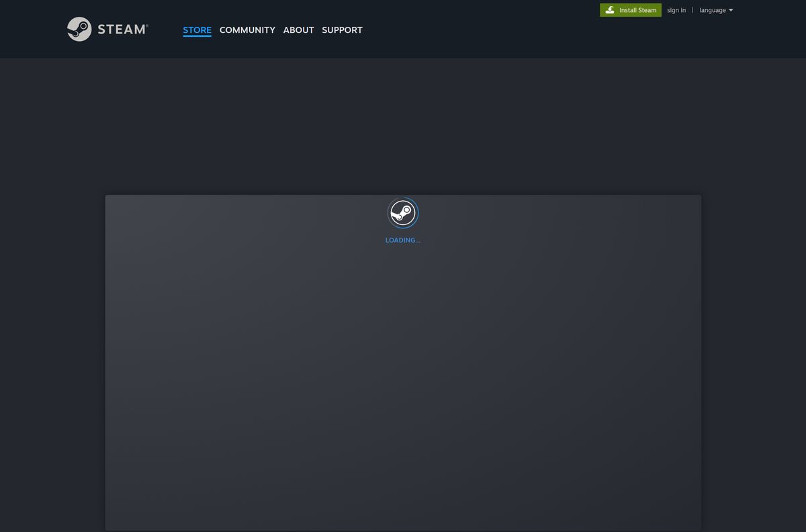Click the LOADING... text label
The width and height of the screenshot is (806, 532).
coord(403,240)
